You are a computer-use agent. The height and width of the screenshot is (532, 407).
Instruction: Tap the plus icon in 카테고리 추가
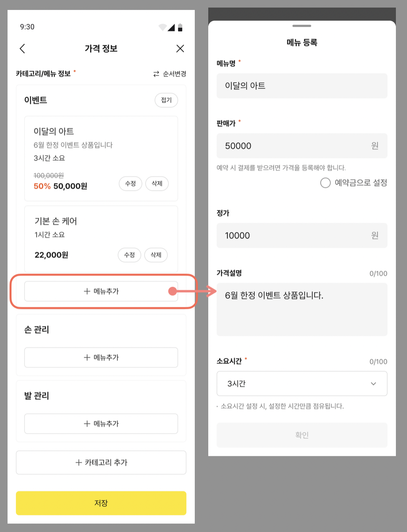pos(79,463)
